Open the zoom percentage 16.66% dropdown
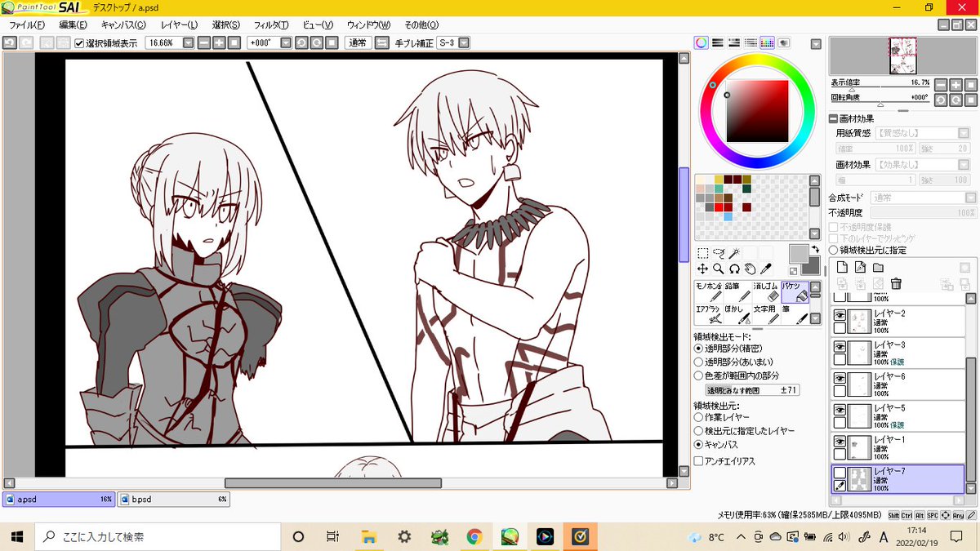 click(x=188, y=42)
